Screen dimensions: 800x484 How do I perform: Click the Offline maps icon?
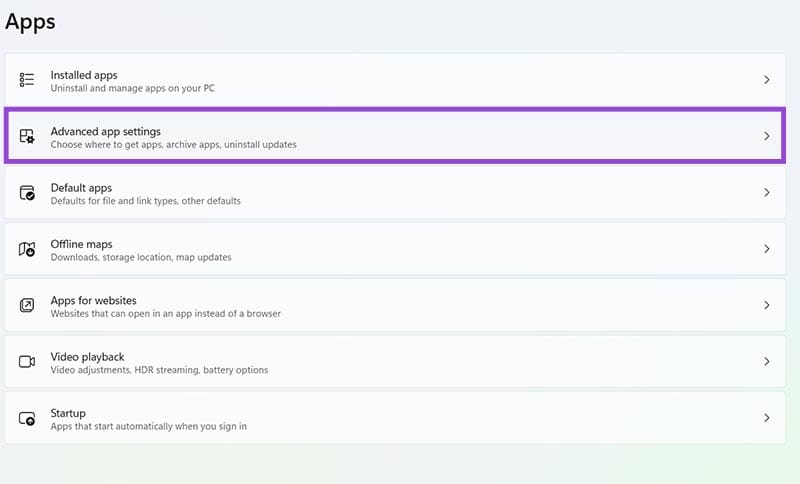click(27, 249)
